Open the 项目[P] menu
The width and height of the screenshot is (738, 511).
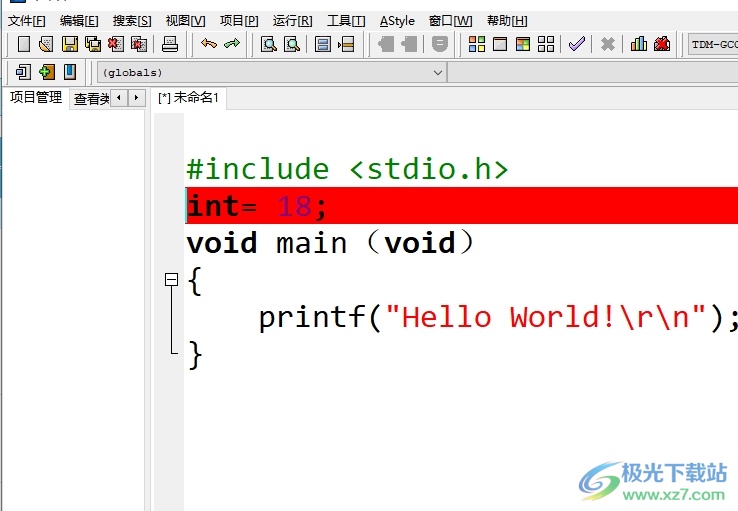pos(239,21)
